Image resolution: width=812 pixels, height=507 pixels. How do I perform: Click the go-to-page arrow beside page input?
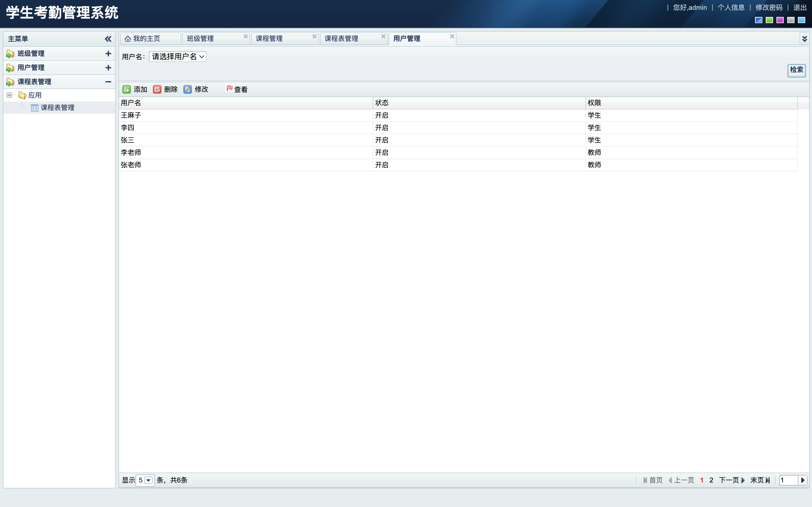coord(803,480)
